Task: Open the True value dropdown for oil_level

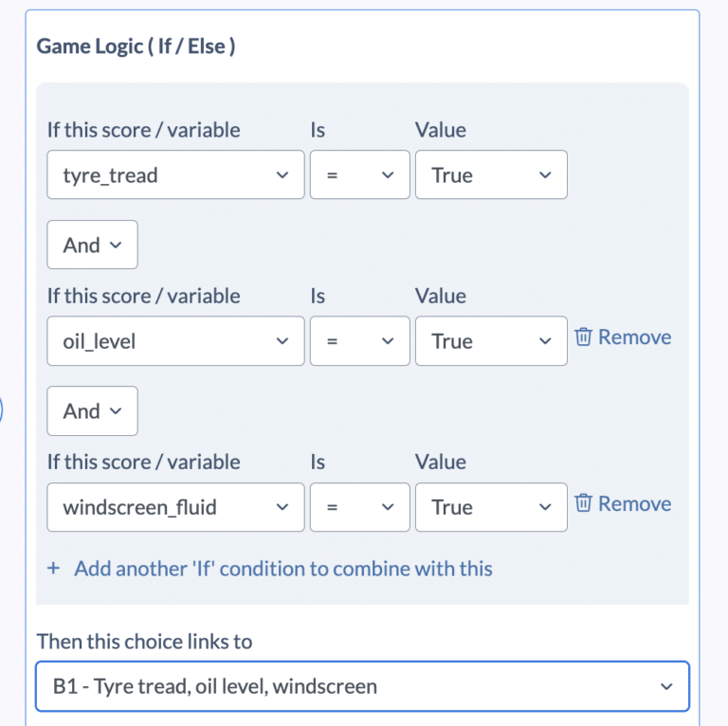Action: (491, 340)
